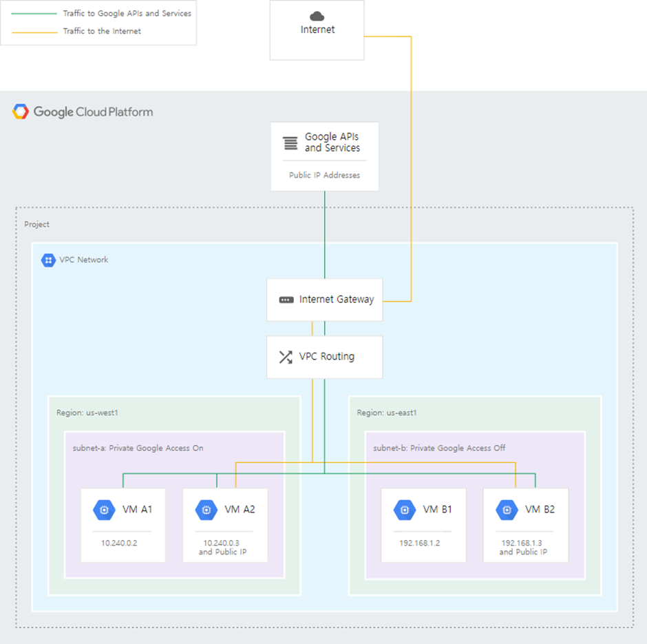
Task: Click 'subnet-a: Private Google Access On' label
Action: (138, 448)
